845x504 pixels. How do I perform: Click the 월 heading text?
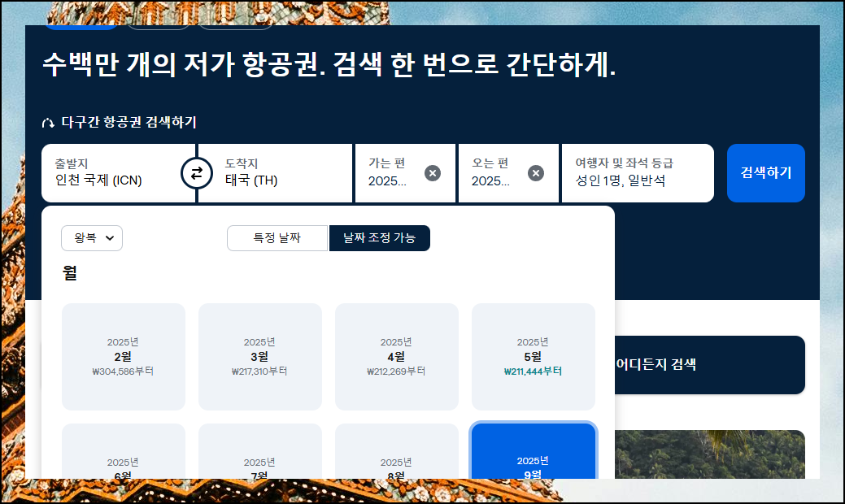69,272
